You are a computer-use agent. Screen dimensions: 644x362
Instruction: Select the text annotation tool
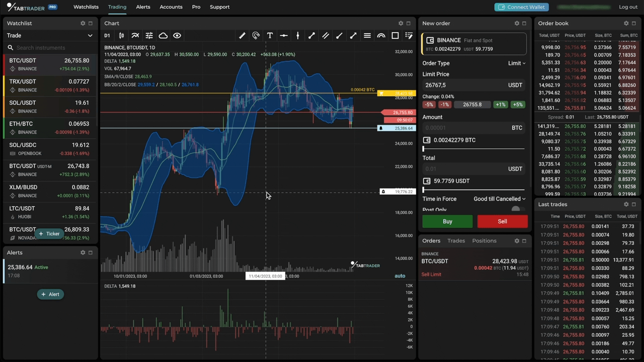tap(270, 36)
